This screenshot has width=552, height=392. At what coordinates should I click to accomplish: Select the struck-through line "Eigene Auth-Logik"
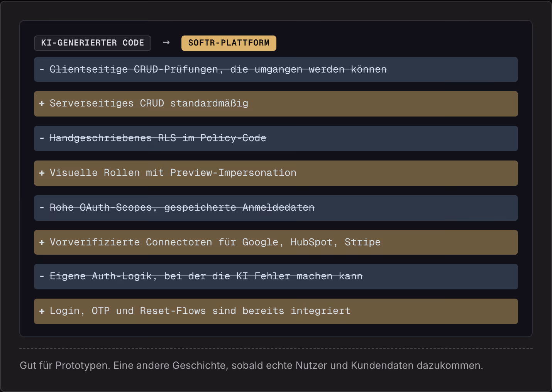click(x=276, y=277)
